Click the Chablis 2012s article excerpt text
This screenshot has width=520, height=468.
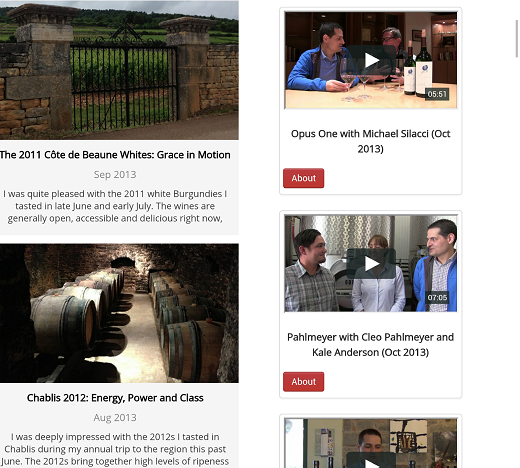tap(115, 449)
